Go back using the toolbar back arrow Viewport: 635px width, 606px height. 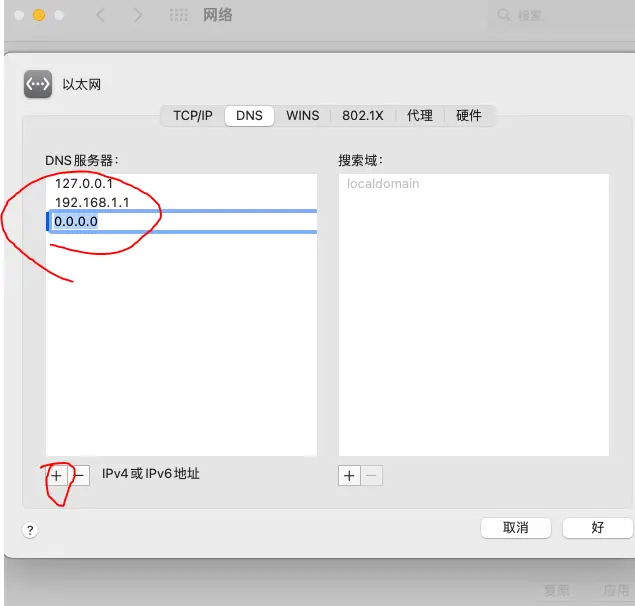tap(101, 16)
